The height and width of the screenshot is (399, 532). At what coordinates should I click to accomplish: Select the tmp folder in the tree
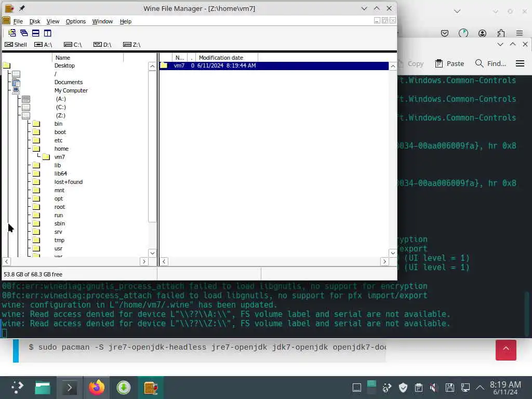(36, 240)
